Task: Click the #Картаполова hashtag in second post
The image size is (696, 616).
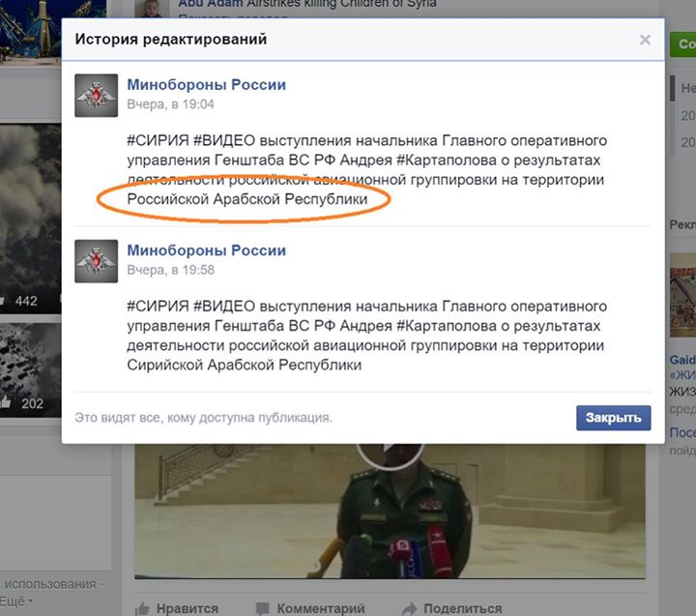Action: click(446, 326)
